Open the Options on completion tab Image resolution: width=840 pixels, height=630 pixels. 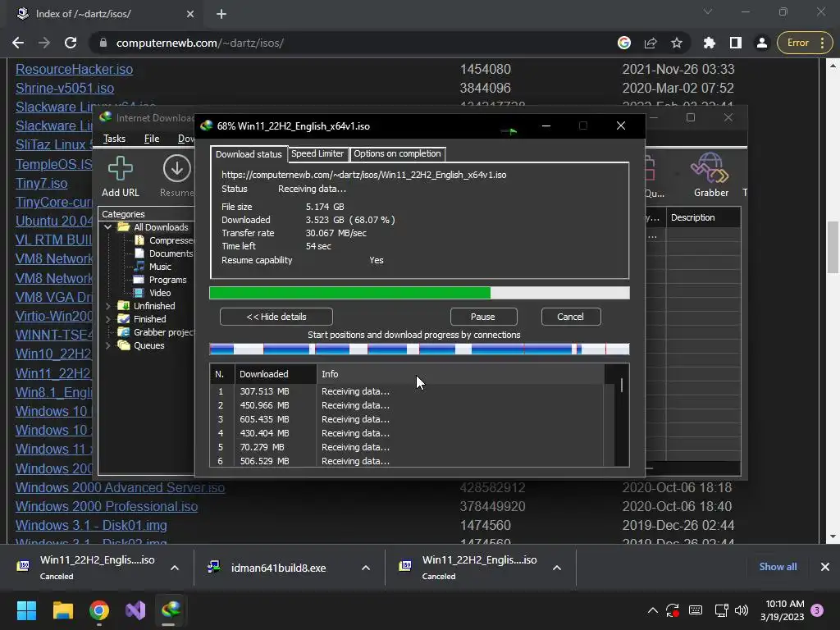[x=397, y=153]
